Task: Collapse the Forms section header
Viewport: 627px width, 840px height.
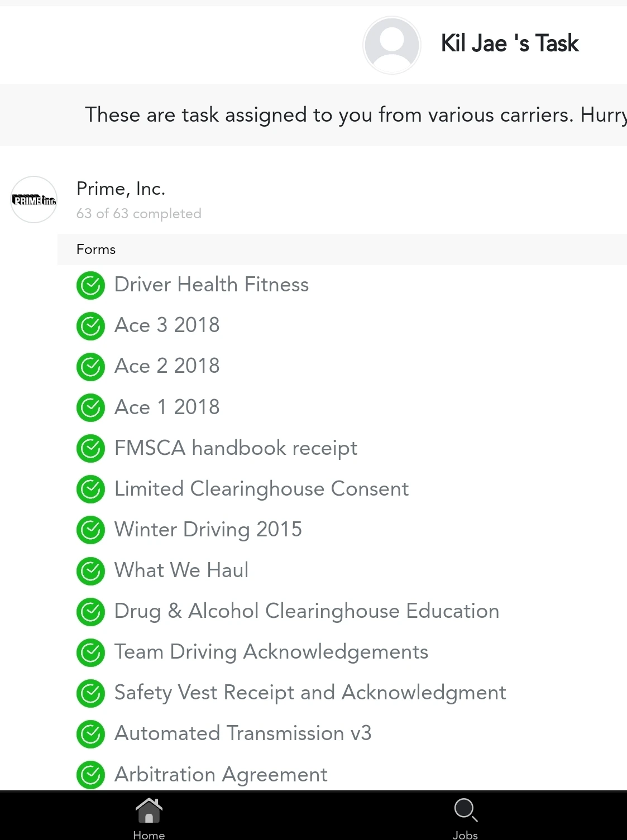Action: click(96, 249)
